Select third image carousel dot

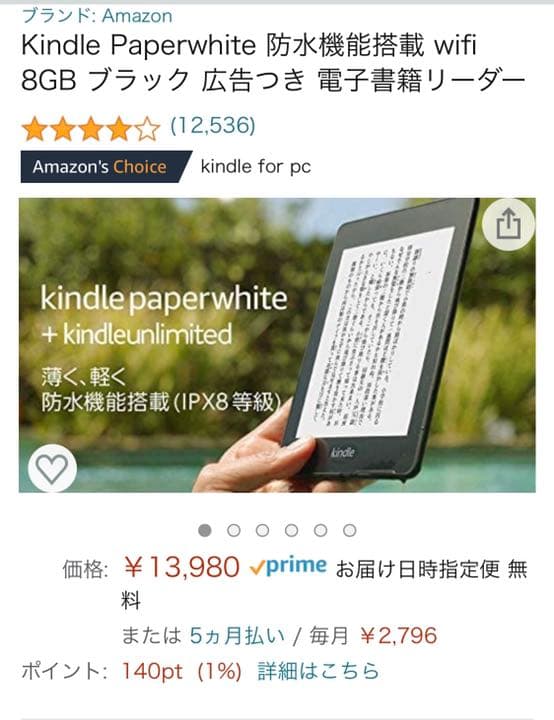(x=262, y=530)
